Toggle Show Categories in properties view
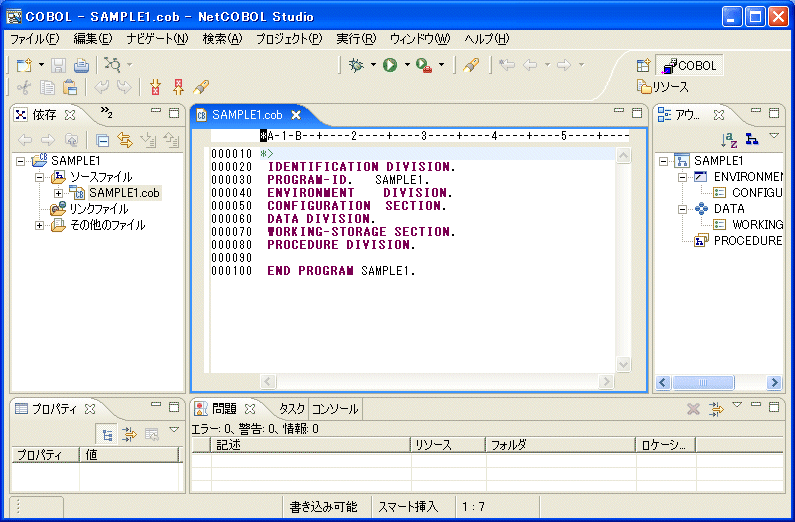 pos(107,435)
